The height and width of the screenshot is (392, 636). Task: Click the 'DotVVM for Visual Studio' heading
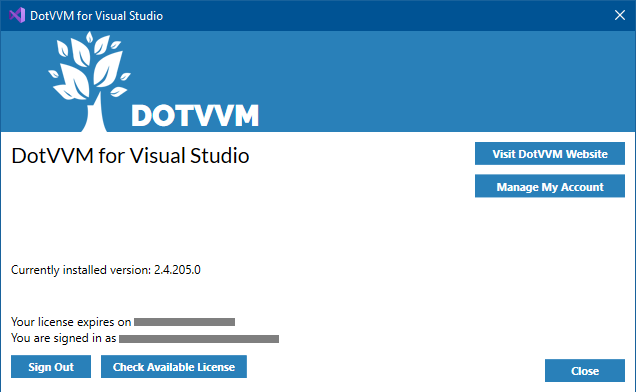[130, 156]
